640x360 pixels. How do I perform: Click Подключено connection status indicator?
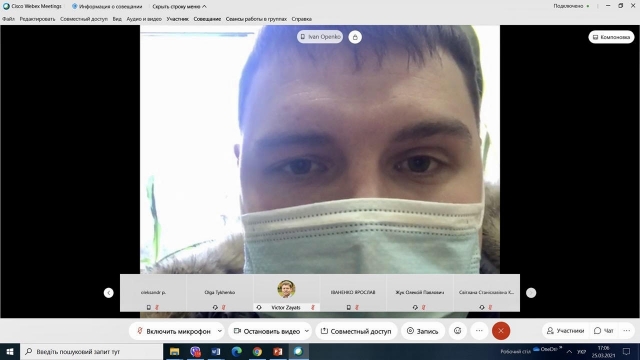pos(571,6)
